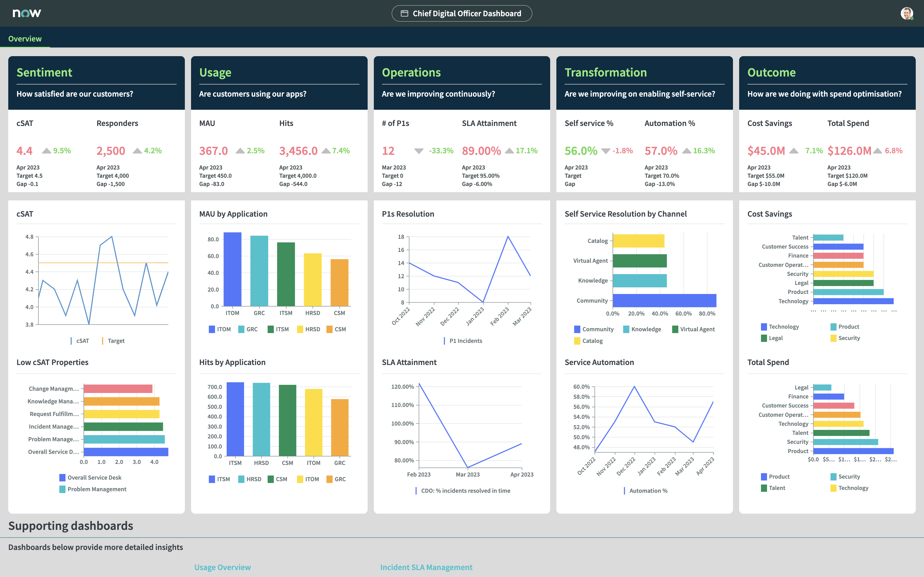This screenshot has height=577, width=924.
Task: Click the Automation % up-trend triangle
Action: [x=687, y=151]
